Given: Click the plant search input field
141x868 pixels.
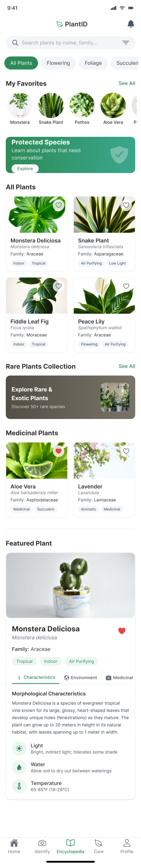Looking at the screenshot, I should pyautogui.click(x=67, y=43).
